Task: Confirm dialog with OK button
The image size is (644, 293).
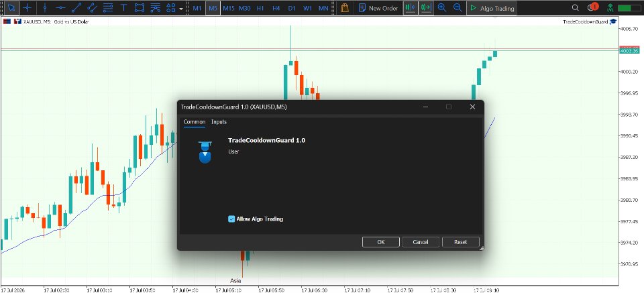Action: (381, 242)
